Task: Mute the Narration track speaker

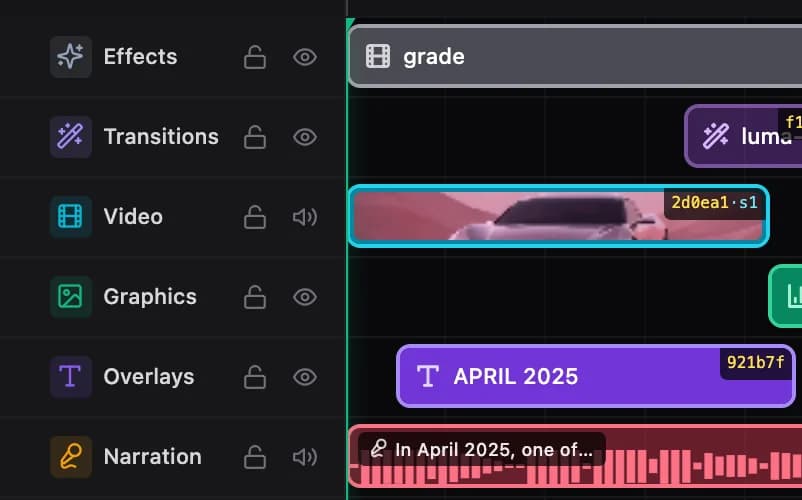Action: 305,457
